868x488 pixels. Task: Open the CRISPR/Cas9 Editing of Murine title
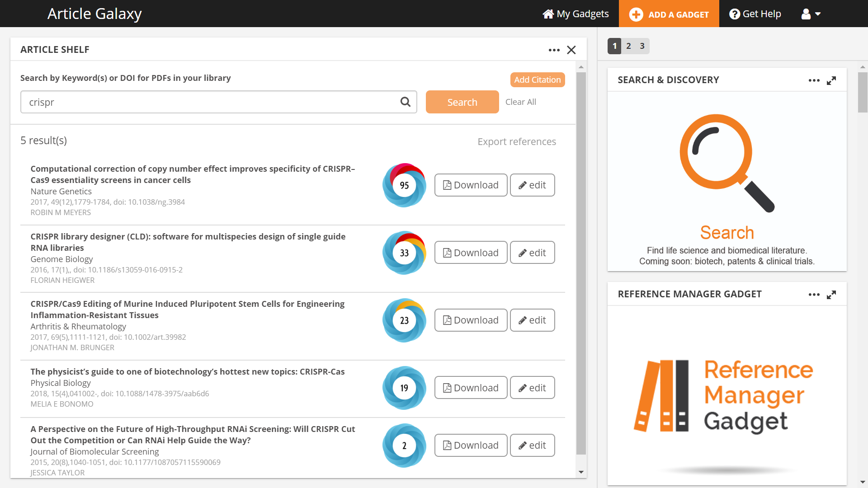187,310
